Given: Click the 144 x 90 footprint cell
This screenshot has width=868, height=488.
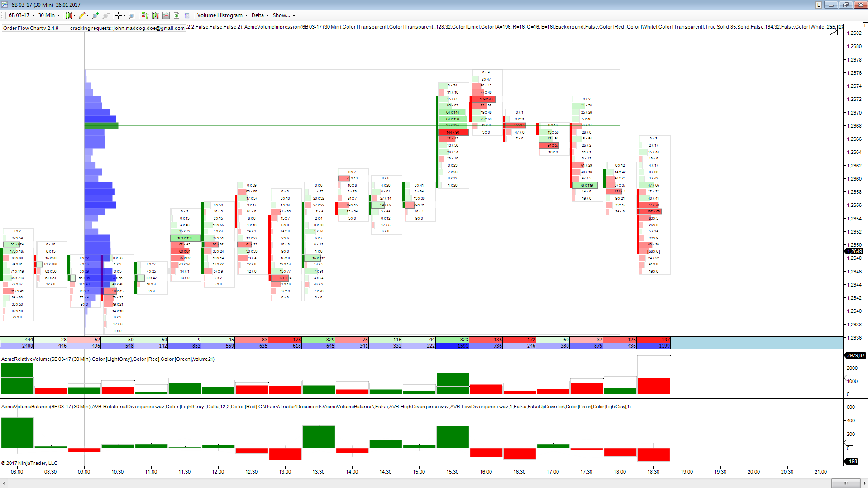Looking at the screenshot, I should tap(453, 132).
